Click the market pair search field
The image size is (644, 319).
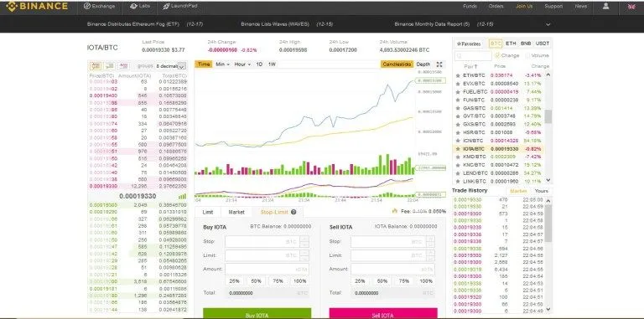[x=473, y=55]
